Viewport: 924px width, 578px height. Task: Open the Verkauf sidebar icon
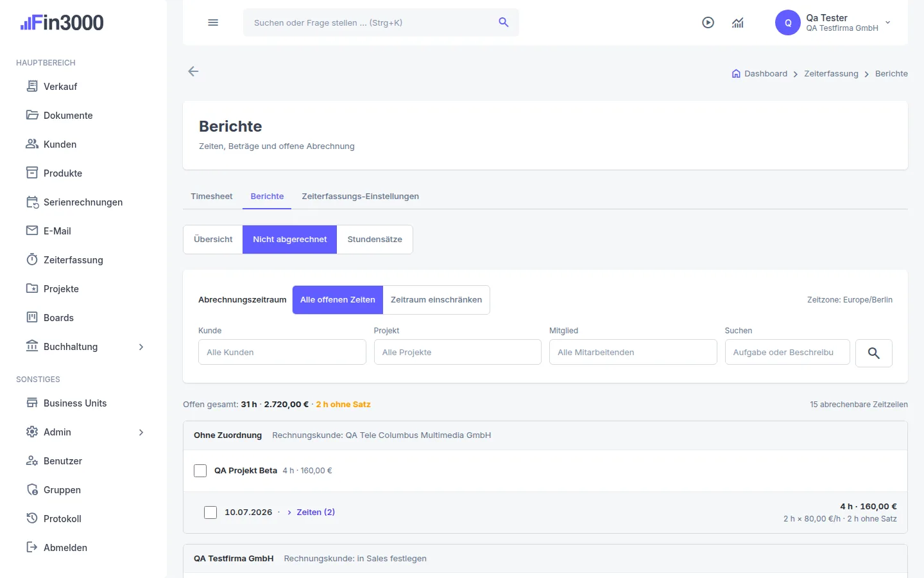32,86
